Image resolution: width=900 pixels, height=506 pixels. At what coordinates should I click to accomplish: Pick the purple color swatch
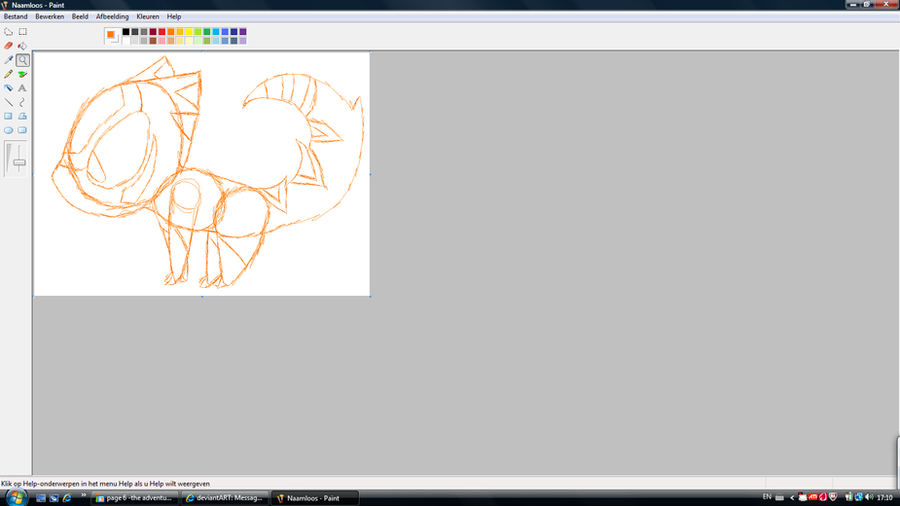tap(243, 32)
